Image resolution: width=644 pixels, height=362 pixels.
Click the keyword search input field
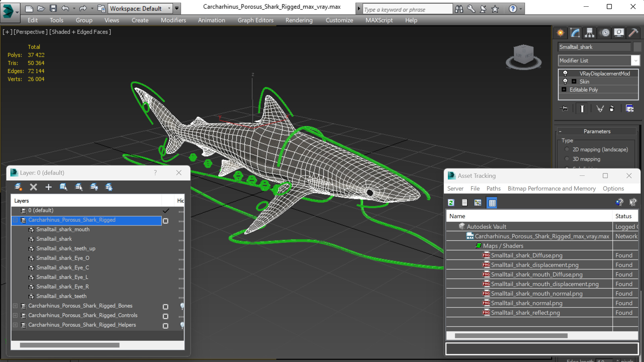coord(407,10)
